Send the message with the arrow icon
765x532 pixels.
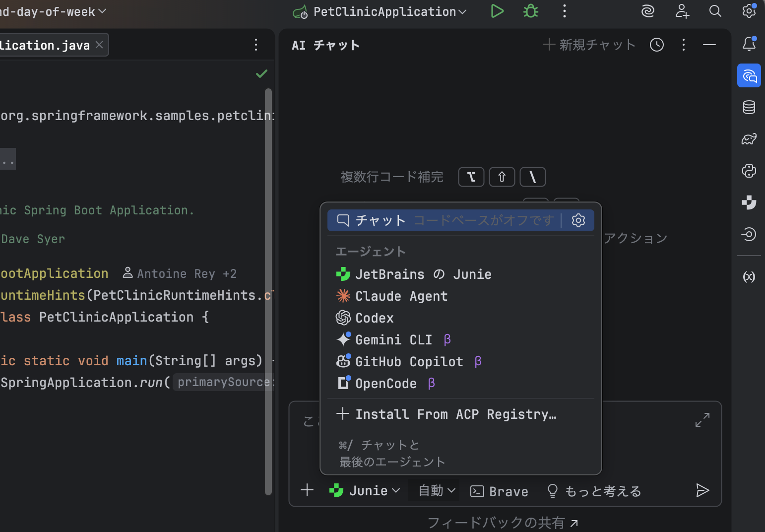coord(702,491)
